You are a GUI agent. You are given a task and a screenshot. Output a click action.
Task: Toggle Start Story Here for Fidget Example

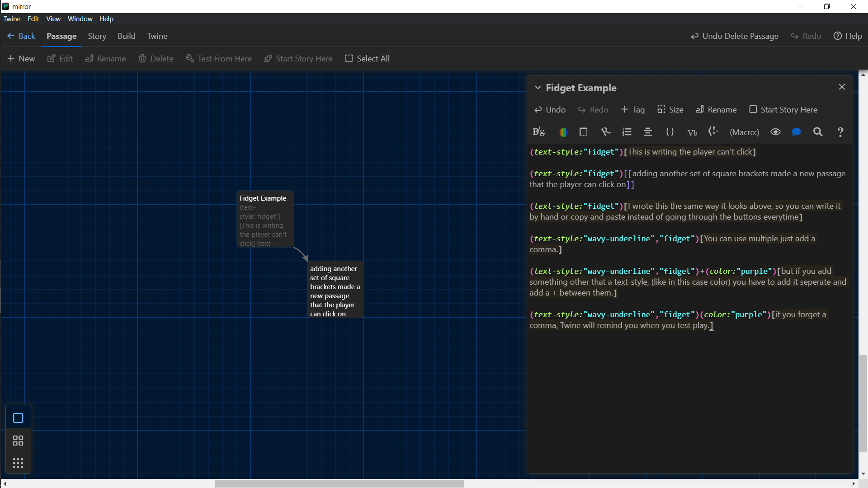coord(783,109)
